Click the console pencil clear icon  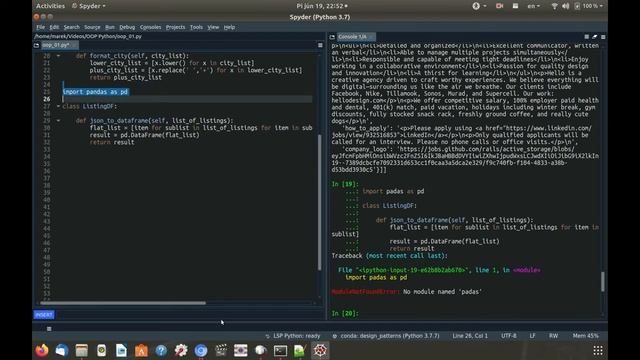click(x=595, y=37)
